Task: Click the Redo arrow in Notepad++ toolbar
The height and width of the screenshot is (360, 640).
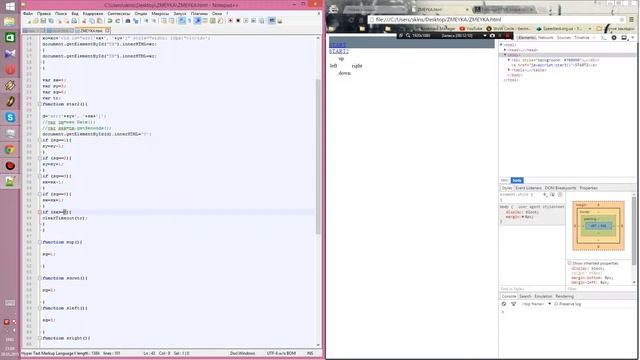Action: (x=118, y=21)
